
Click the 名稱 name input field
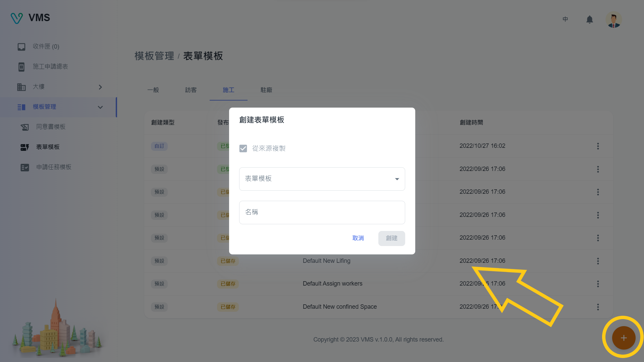pos(322,213)
